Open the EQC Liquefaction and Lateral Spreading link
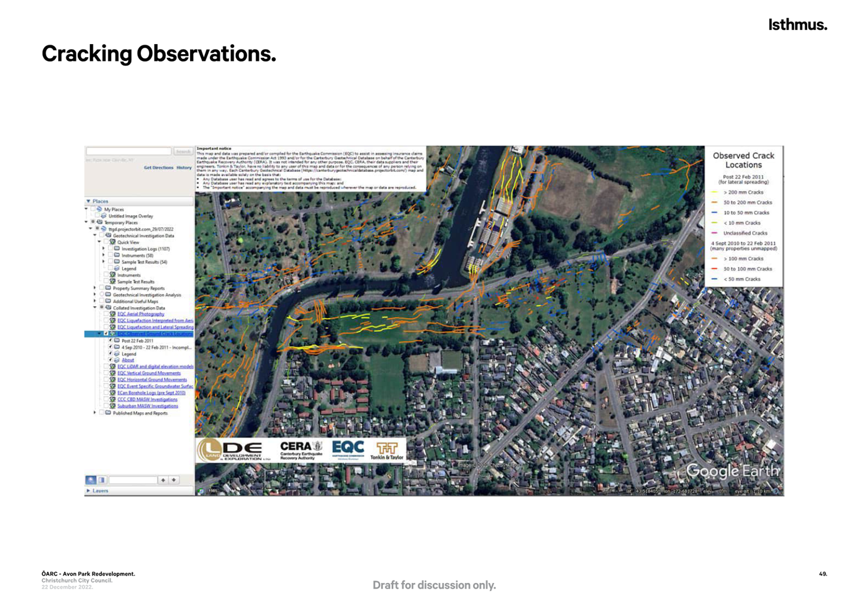 point(155,327)
